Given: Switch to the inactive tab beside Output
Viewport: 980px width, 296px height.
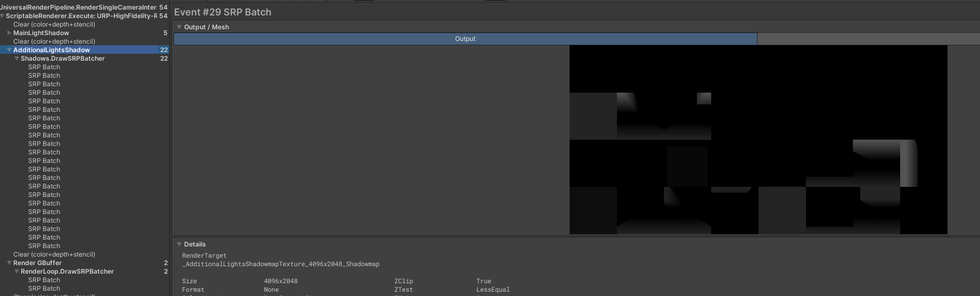Looking at the screenshot, I should (x=868, y=39).
